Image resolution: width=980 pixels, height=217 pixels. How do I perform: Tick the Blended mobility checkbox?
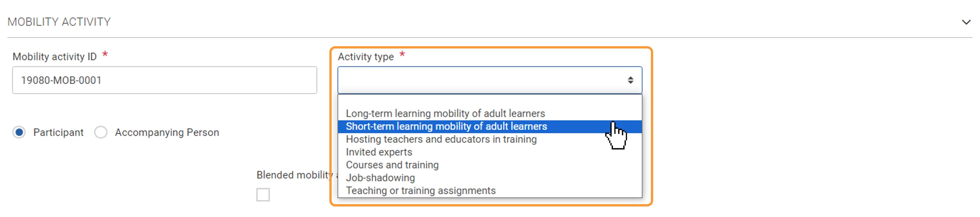[263, 195]
